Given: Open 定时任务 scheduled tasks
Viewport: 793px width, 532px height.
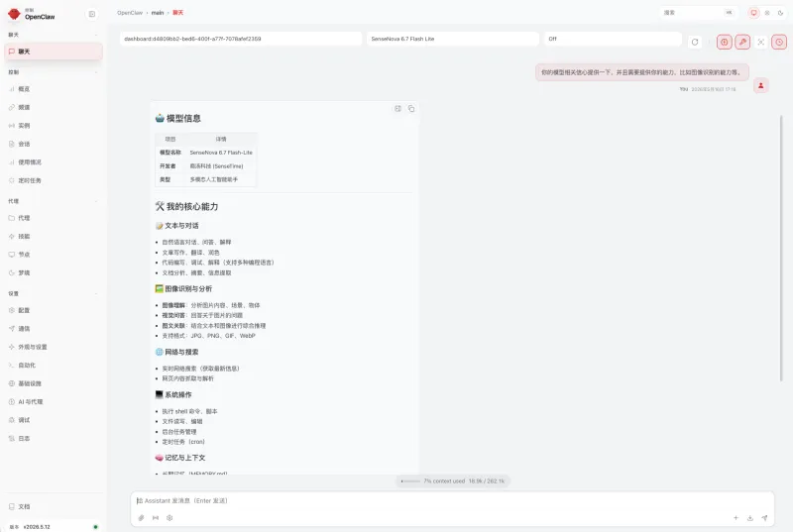Looking at the screenshot, I should click(54, 180).
